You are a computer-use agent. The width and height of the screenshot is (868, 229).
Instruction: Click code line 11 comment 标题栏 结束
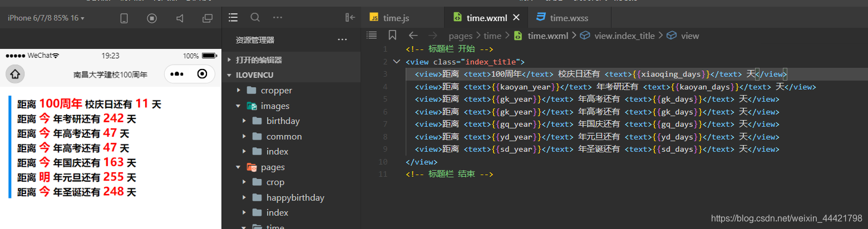pyautogui.click(x=449, y=174)
